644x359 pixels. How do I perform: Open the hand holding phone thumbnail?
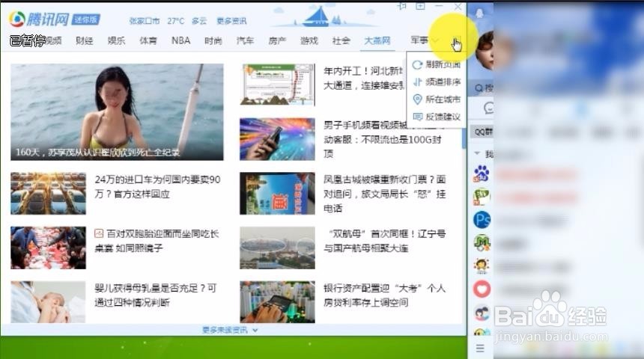tap(277, 139)
